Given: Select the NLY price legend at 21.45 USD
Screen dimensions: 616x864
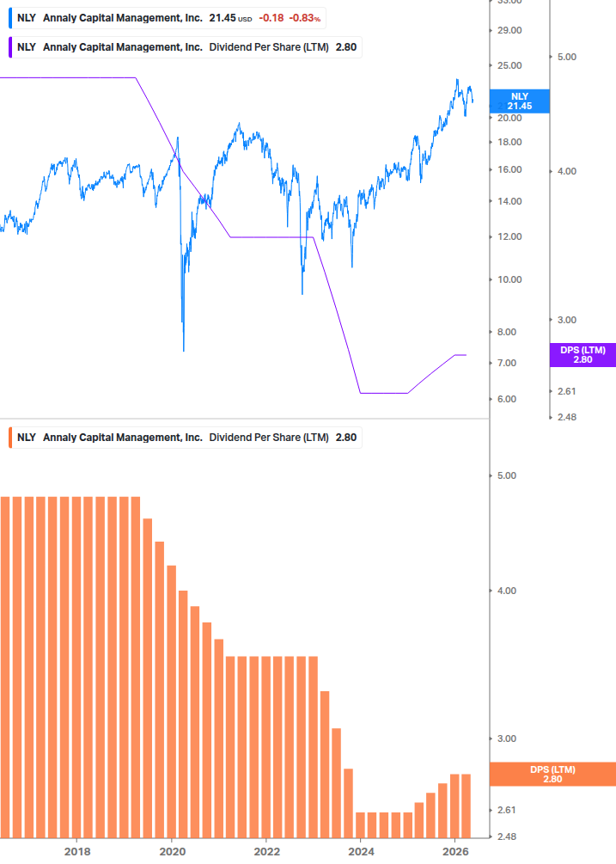Looking at the screenshot, I should 167,18.
